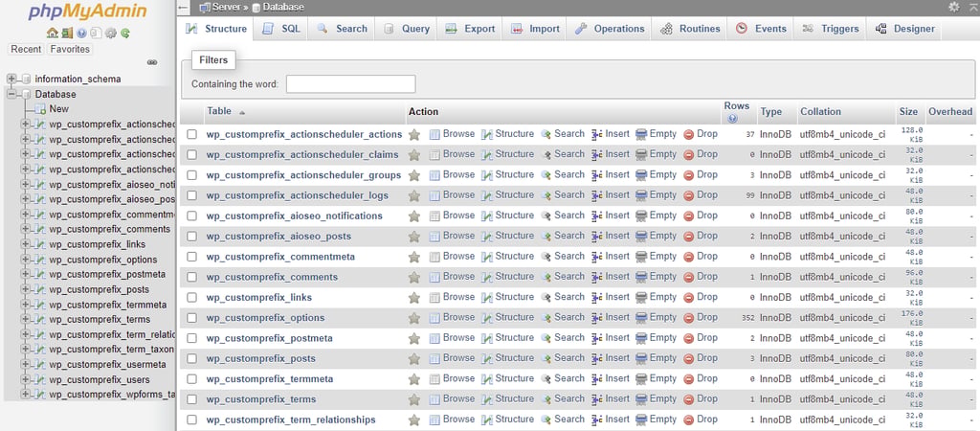Open page settings gear at top right

[x=954, y=7]
